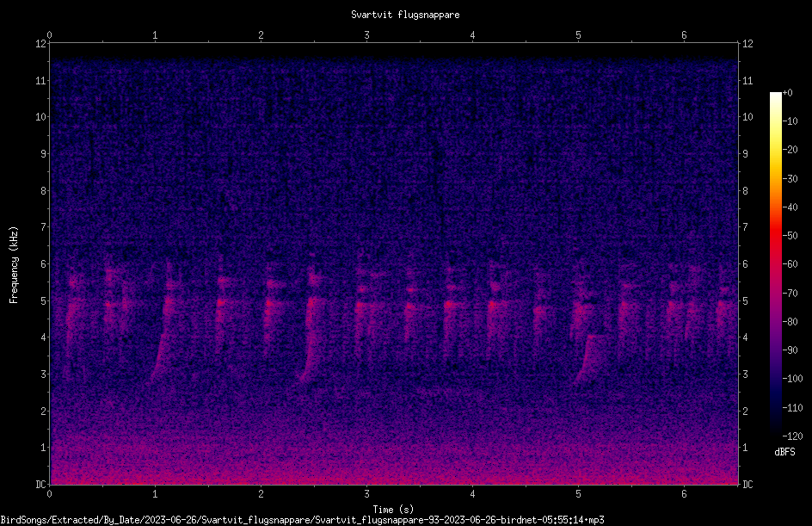Click '6' on the right frequency axis

click(745, 264)
